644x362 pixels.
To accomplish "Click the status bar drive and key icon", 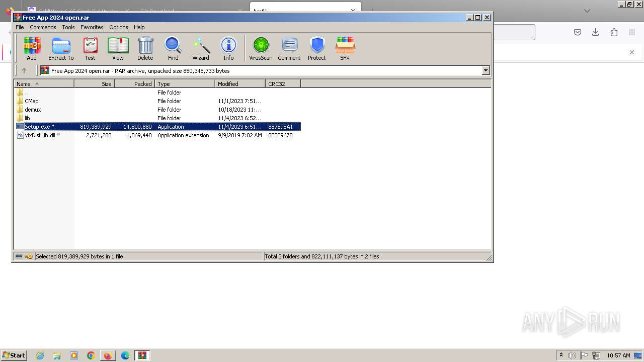I will (24, 256).
